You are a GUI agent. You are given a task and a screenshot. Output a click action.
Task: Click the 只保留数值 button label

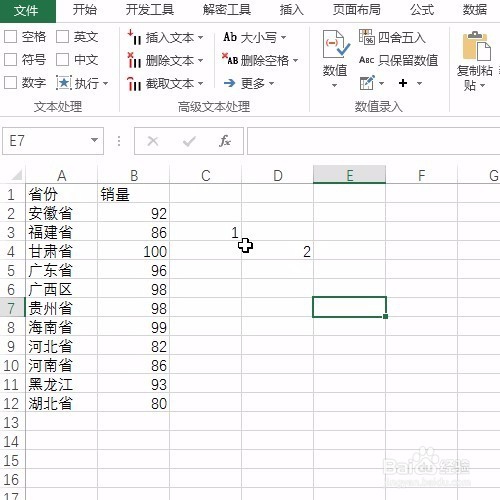[408, 60]
